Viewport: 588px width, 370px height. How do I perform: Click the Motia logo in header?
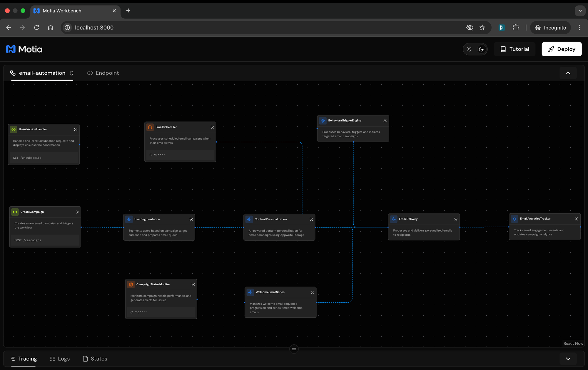pyautogui.click(x=24, y=49)
